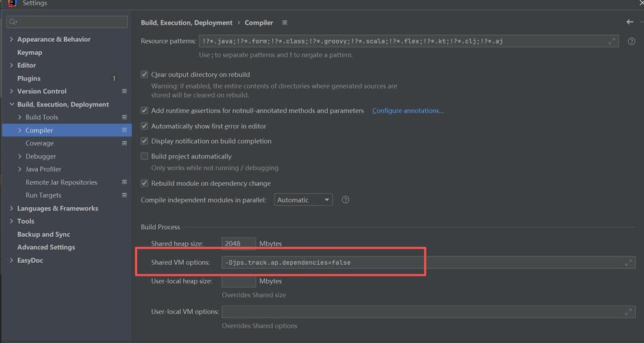The width and height of the screenshot is (644, 343).
Task: Expand the Tools section
Action: (x=12, y=221)
